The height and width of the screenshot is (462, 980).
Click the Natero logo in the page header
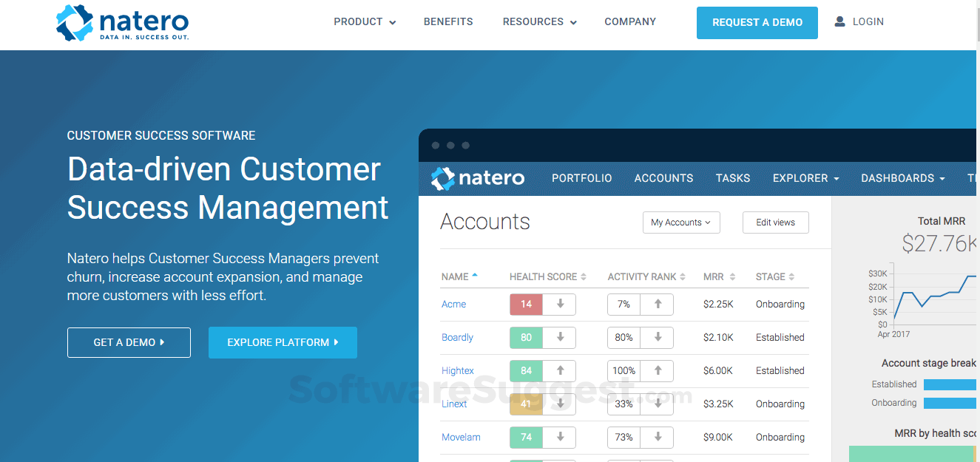tap(121, 23)
